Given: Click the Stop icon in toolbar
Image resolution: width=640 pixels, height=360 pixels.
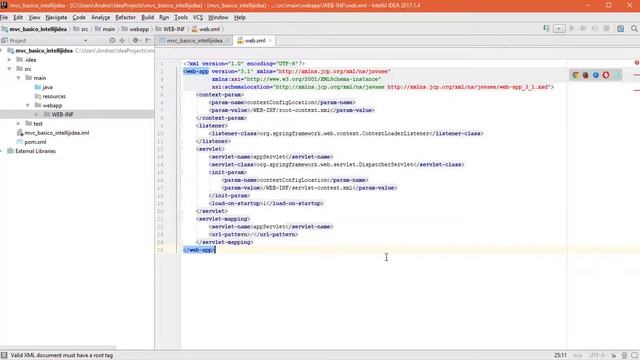Looking at the screenshot, I should (607, 29).
